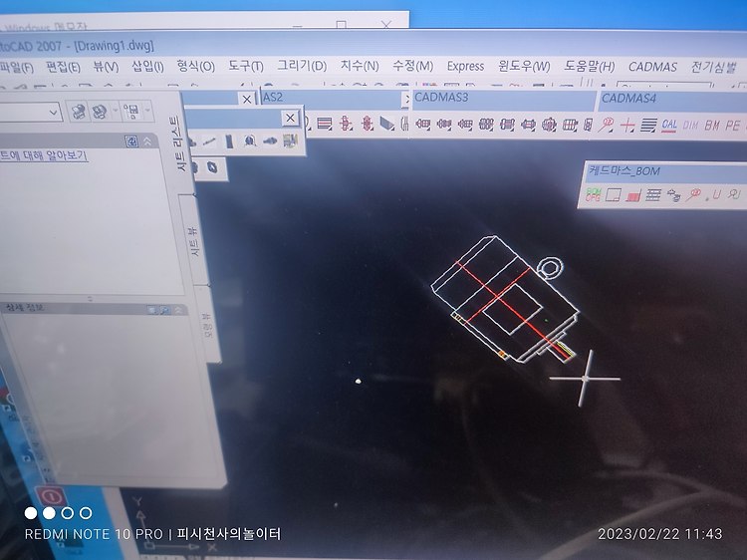Click the sheet selections icon in sheet set panel
Viewport: 747px width, 560px height.
[x=131, y=112]
